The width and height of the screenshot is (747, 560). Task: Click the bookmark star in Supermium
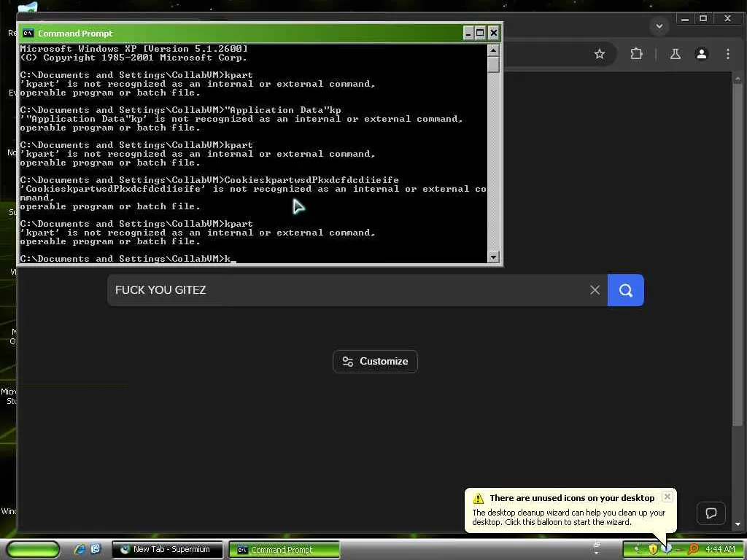click(600, 54)
